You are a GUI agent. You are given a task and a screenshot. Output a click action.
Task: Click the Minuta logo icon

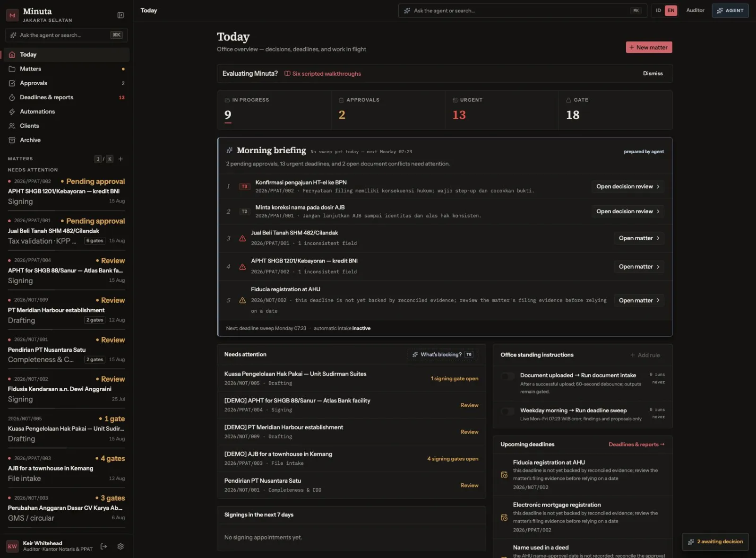point(12,15)
